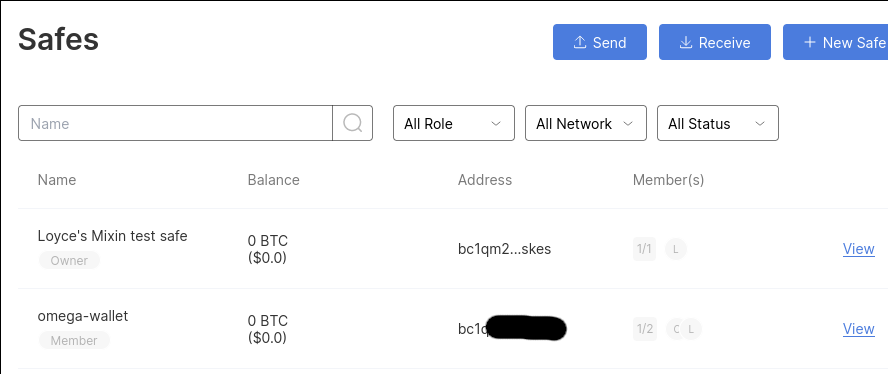Expand the All Network filter
The height and width of the screenshot is (374, 888).
(586, 123)
